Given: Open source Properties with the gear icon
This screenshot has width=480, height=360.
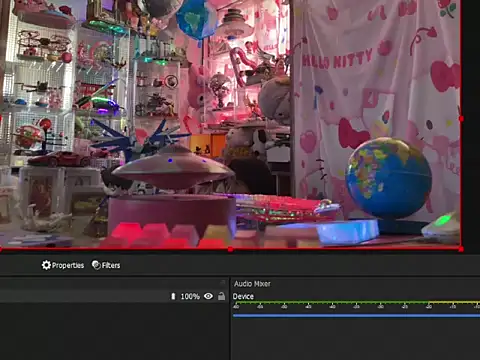Looking at the screenshot, I should point(63,265).
